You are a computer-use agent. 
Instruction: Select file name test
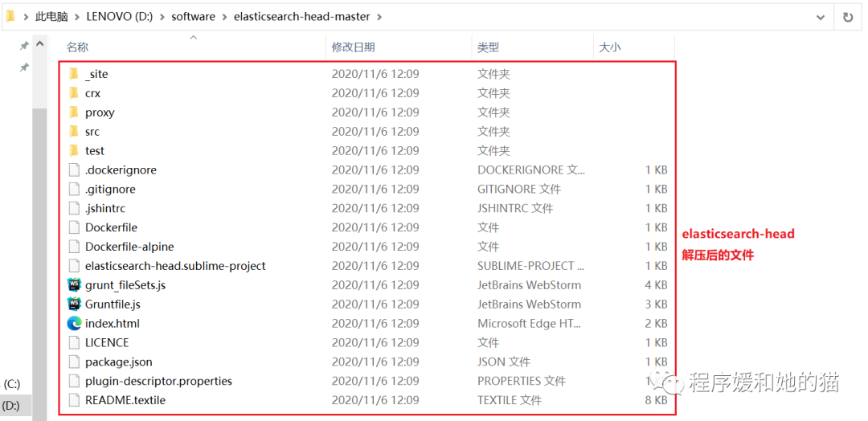95,150
